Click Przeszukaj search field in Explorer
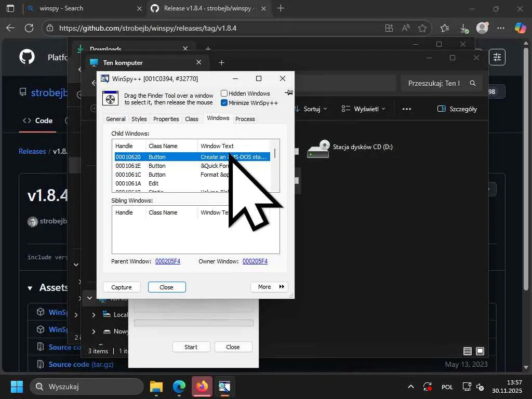 pyautogui.click(x=442, y=83)
